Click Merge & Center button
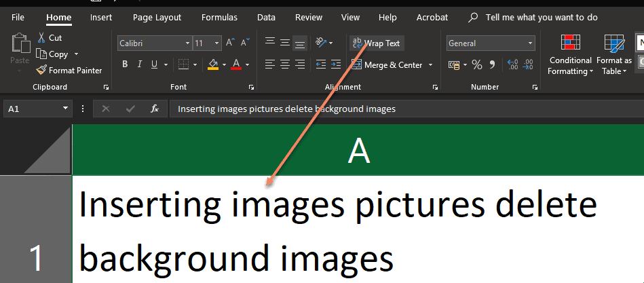This screenshot has height=283, width=644. click(387, 65)
